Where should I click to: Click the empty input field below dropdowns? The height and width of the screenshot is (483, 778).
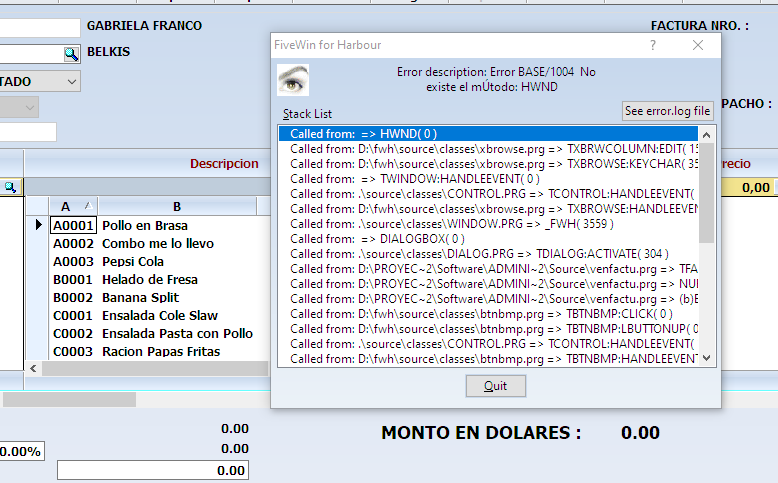28,132
